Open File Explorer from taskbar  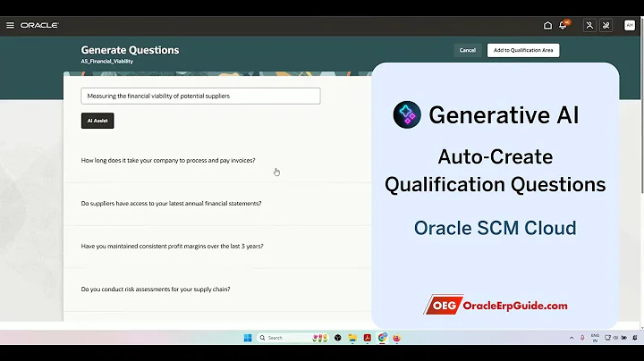click(352, 338)
